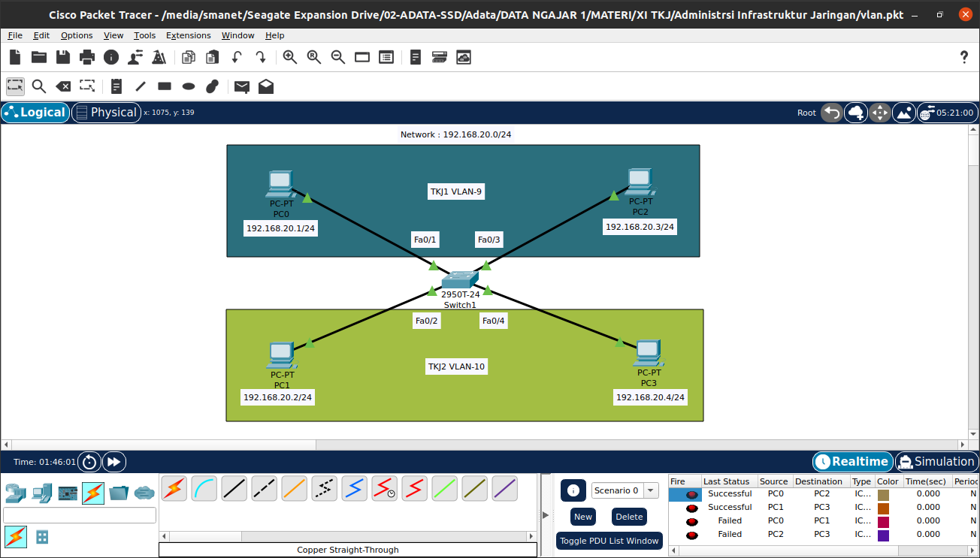The height and width of the screenshot is (558, 980).
Task: Open the Edit menu
Action: pyautogui.click(x=41, y=35)
